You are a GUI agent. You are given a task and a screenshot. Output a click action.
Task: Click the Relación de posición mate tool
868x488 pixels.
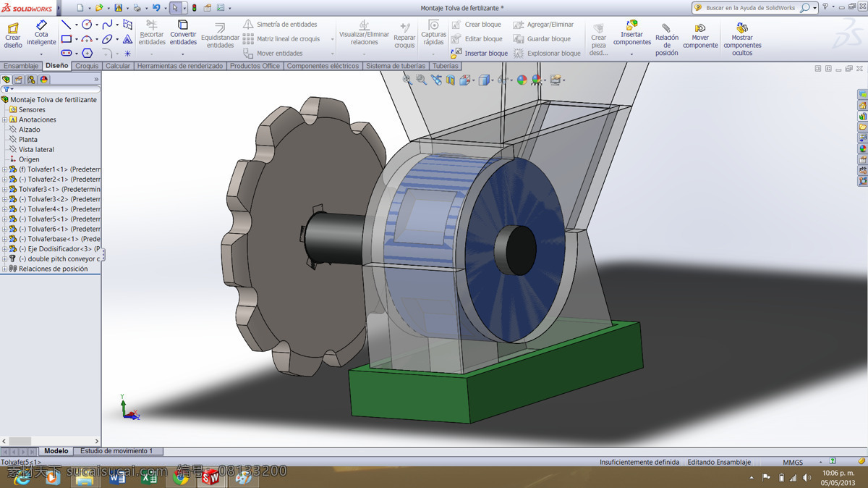click(666, 40)
